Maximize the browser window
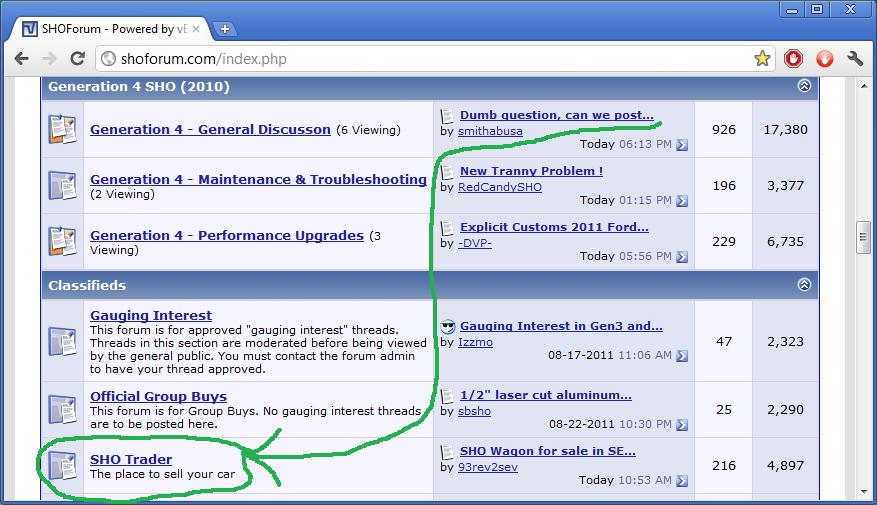The width and height of the screenshot is (877, 505). 817,9
